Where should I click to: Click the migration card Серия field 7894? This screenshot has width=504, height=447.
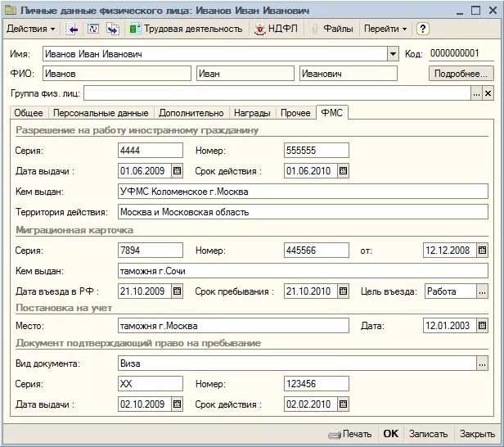pyautogui.click(x=151, y=251)
